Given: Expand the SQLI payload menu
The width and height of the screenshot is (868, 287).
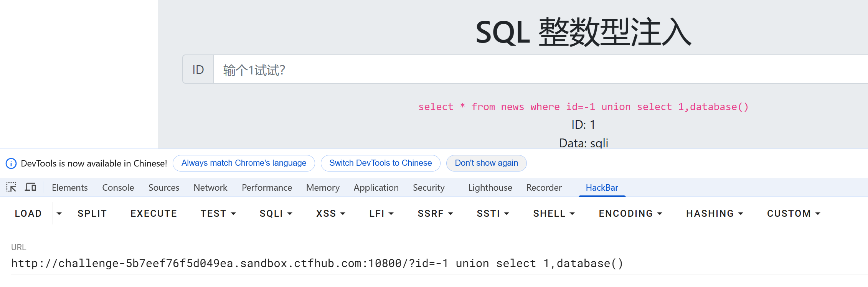Looking at the screenshot, I should tap(276, 213).
